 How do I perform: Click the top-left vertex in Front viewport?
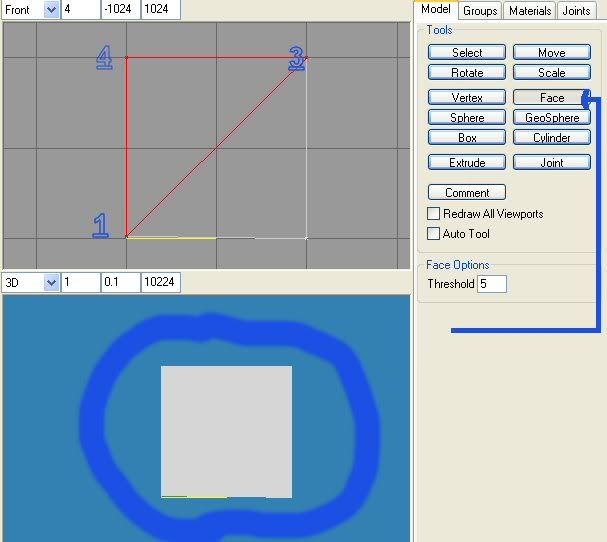click(127, 58)
